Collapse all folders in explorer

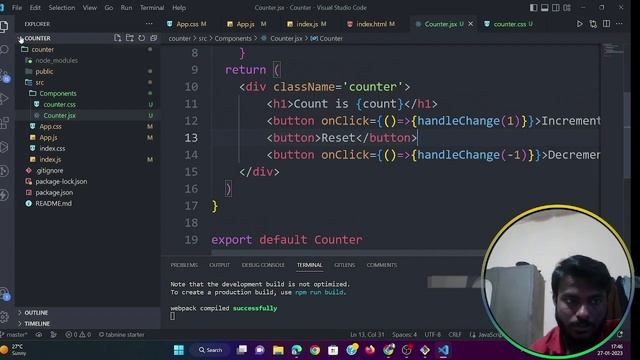coord(153,38)
